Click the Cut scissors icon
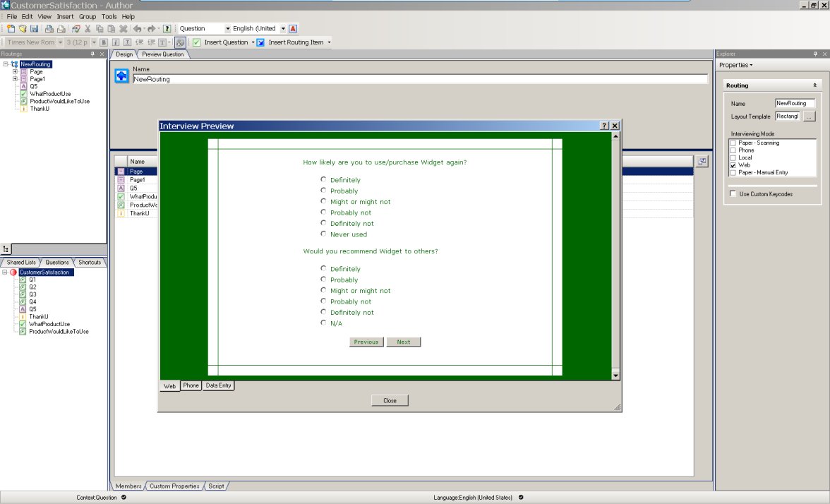 88,28
